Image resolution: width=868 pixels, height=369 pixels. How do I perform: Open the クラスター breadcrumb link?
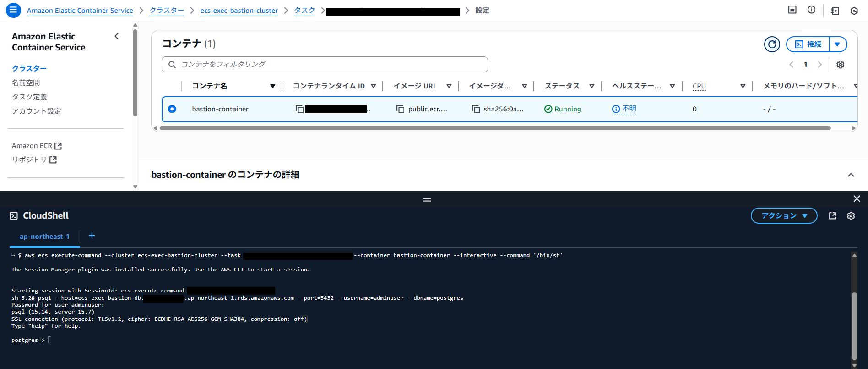[167, 11]
